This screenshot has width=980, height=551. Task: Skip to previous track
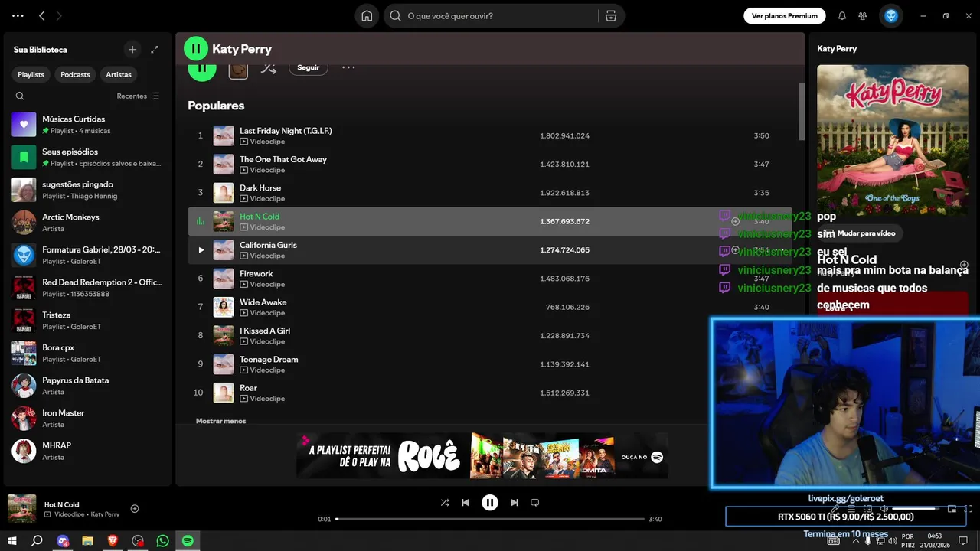tap(465, 503)
